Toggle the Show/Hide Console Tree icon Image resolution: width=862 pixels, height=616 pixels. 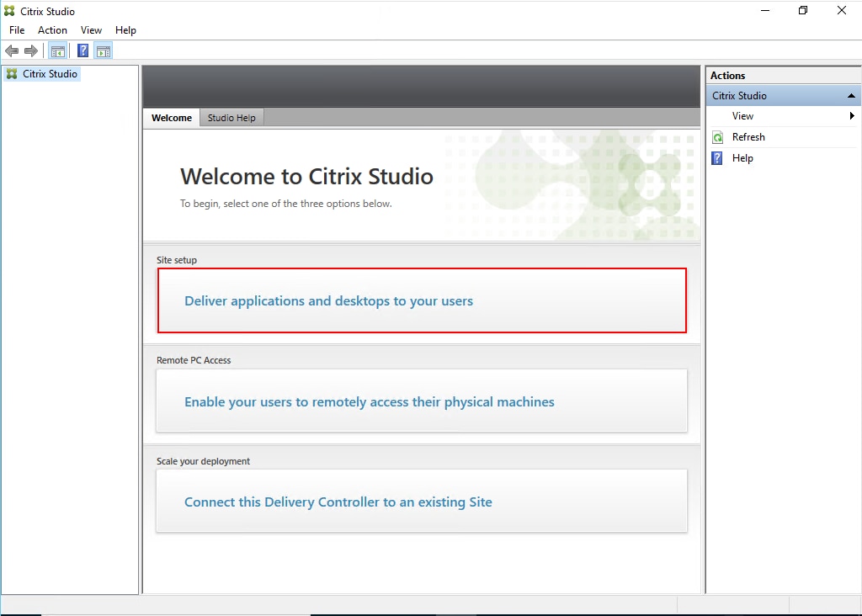pos(58,51)
